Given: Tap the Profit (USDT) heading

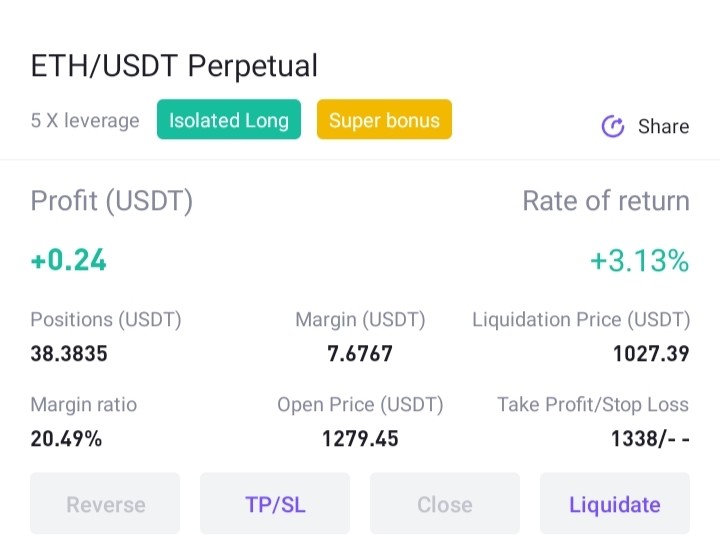Looking at the screenshot, I should coord(112,201).
